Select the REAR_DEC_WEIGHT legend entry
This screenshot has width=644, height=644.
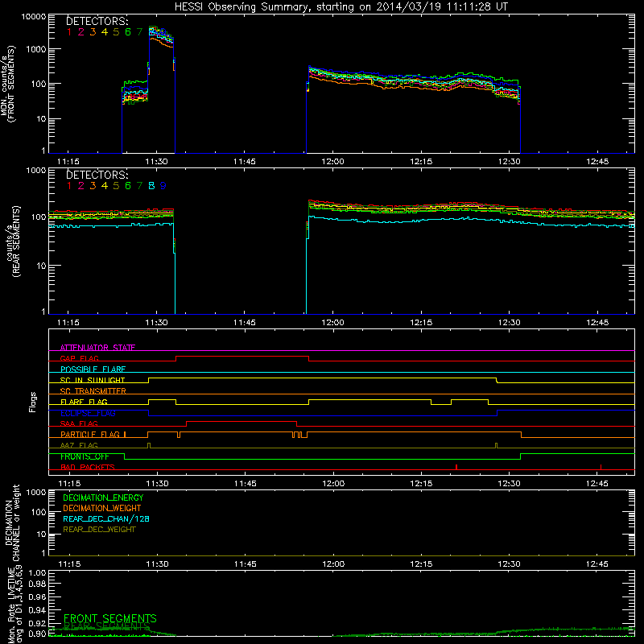99,530
